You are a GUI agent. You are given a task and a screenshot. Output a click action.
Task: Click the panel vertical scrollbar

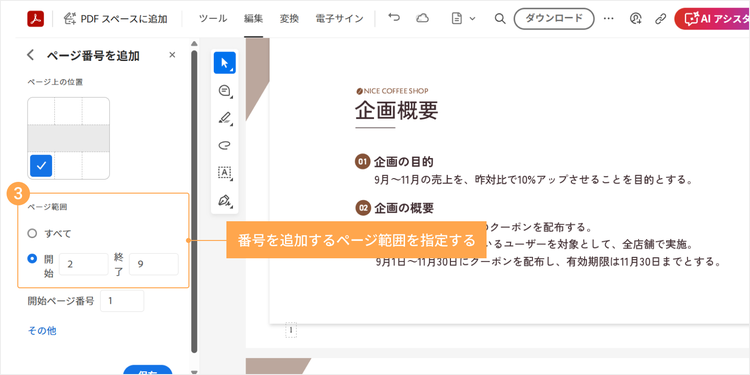(194, 201)
